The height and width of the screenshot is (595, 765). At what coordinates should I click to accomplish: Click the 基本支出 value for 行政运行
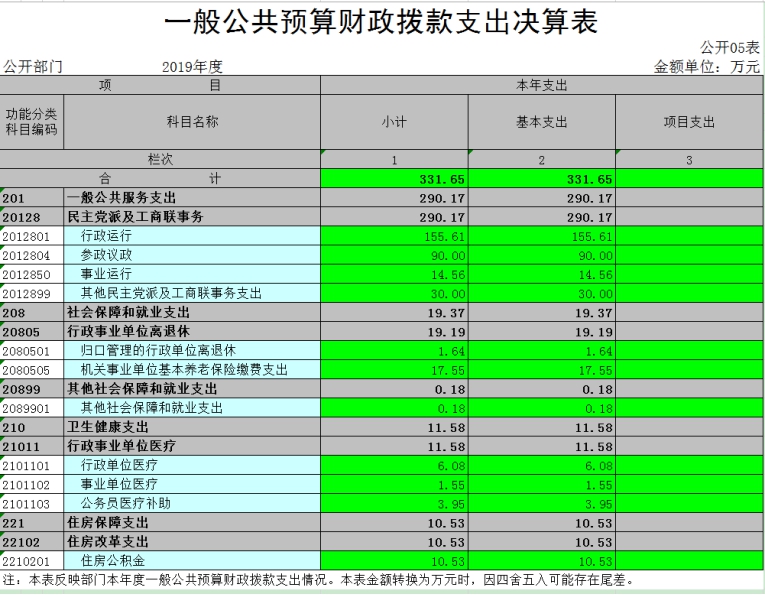click(x=541, y=236)
